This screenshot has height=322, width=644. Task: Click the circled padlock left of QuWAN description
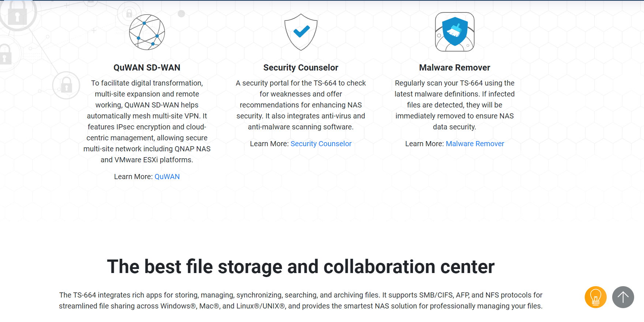pyautogui.click(x=66, y=86)
